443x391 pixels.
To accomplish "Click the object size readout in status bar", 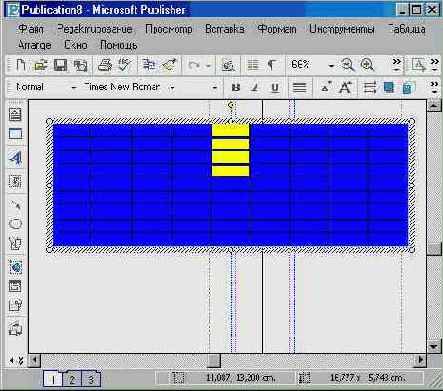I will tap(367, 378).
